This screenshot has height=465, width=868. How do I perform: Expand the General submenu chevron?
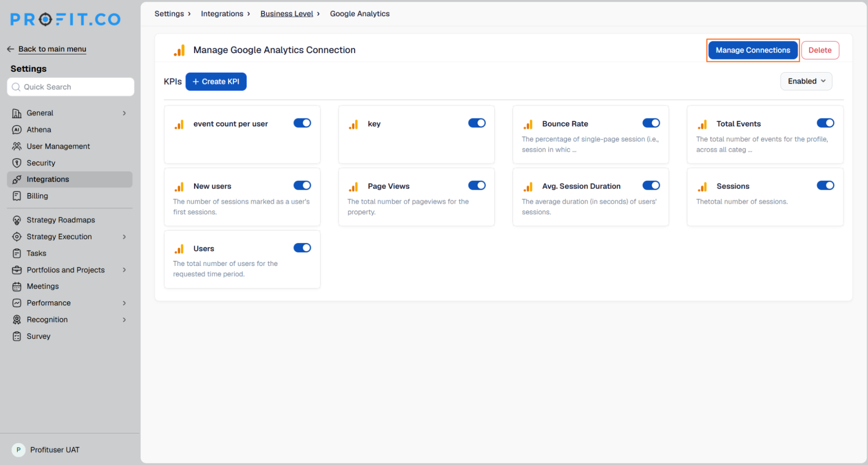point(124,113)
